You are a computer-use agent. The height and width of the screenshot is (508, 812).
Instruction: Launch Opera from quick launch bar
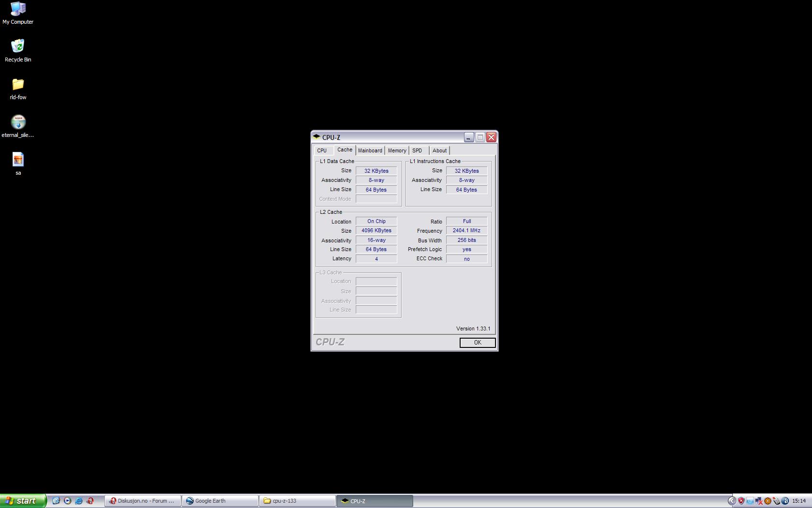(90, 501)
